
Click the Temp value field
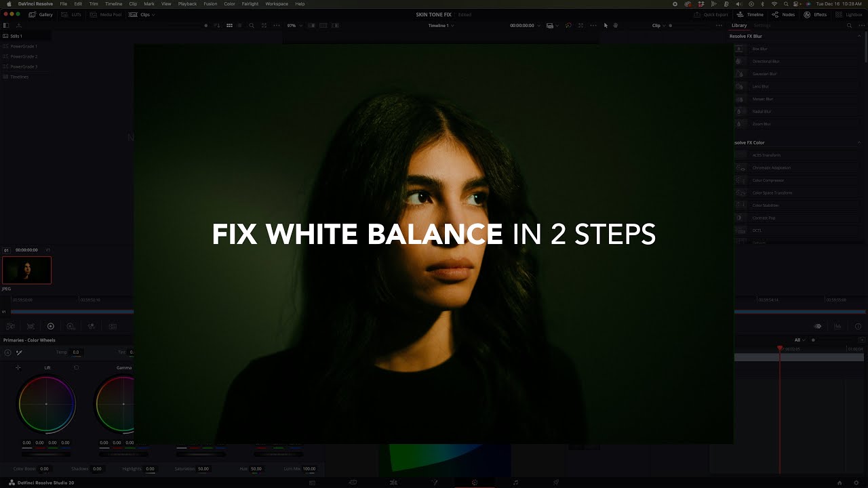[75, 352]
